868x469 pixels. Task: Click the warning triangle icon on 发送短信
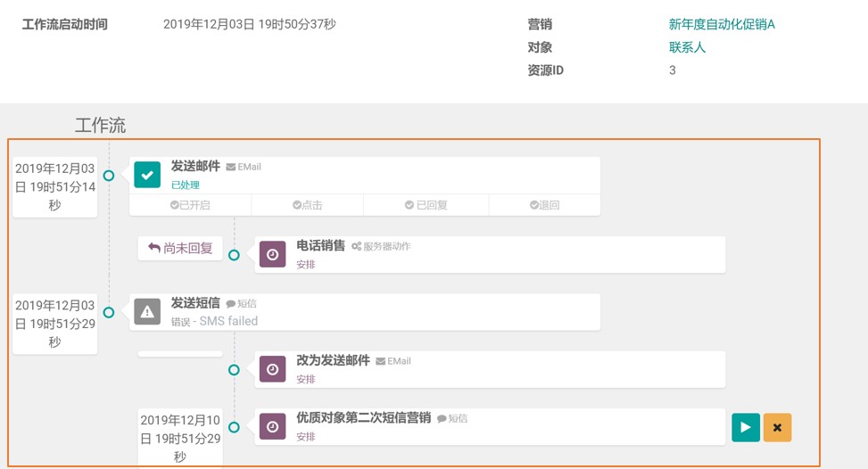[x=147, y=311]
